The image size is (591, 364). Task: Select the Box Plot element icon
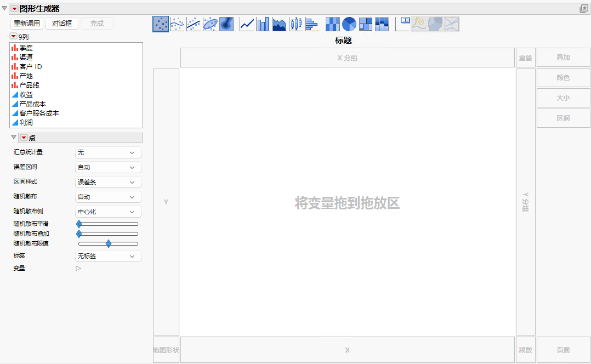(x=296, y=24)
